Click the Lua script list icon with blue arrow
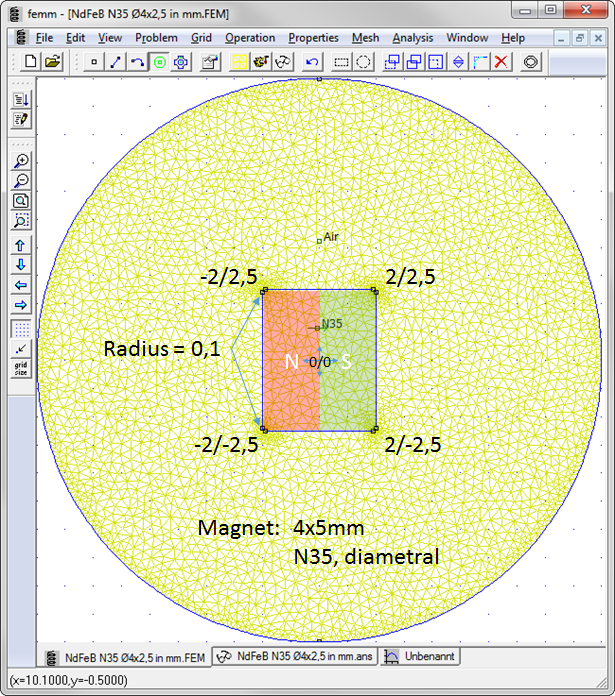This screenshot has width=615, height=696. 21,99
